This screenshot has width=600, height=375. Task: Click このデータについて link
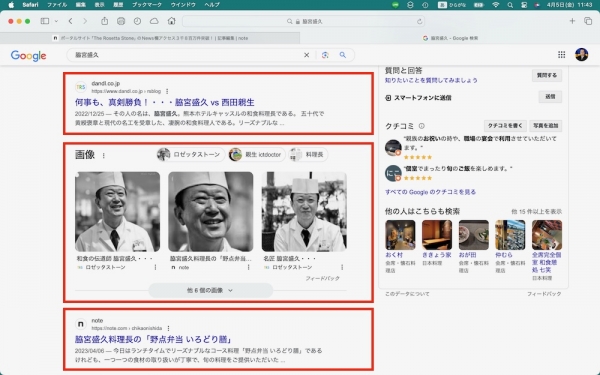point(407,294)
